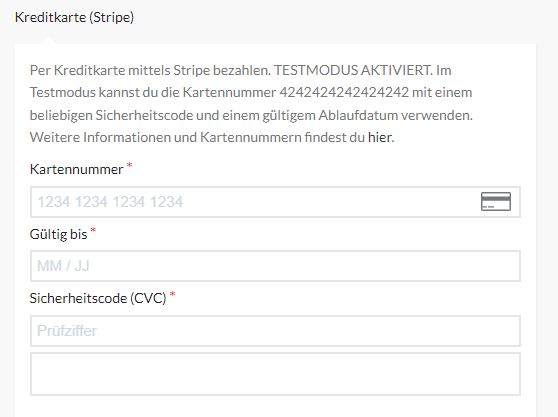
Task: Select the Kreditkarte (Stripe) payment method label
Action: coord(74,17)
